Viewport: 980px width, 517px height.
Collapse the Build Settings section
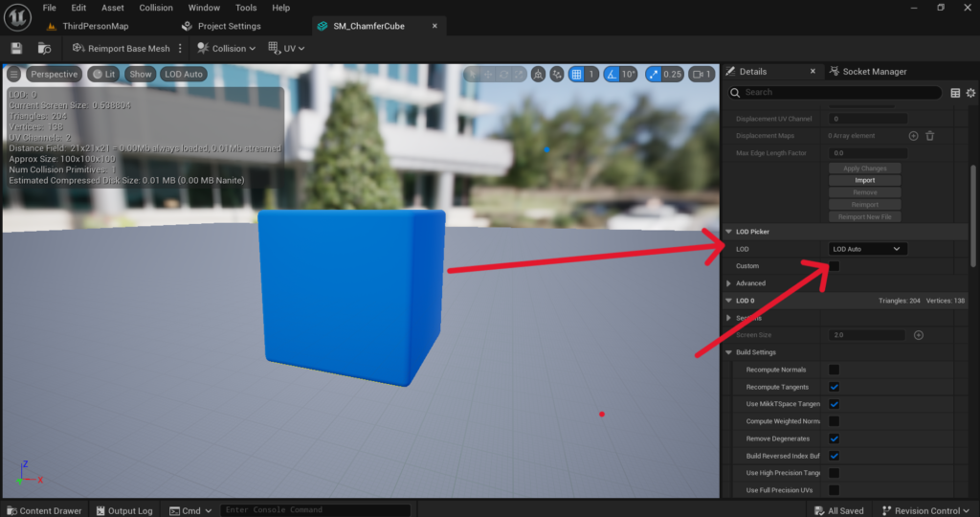pyautogui.click(x=728, y=352)
